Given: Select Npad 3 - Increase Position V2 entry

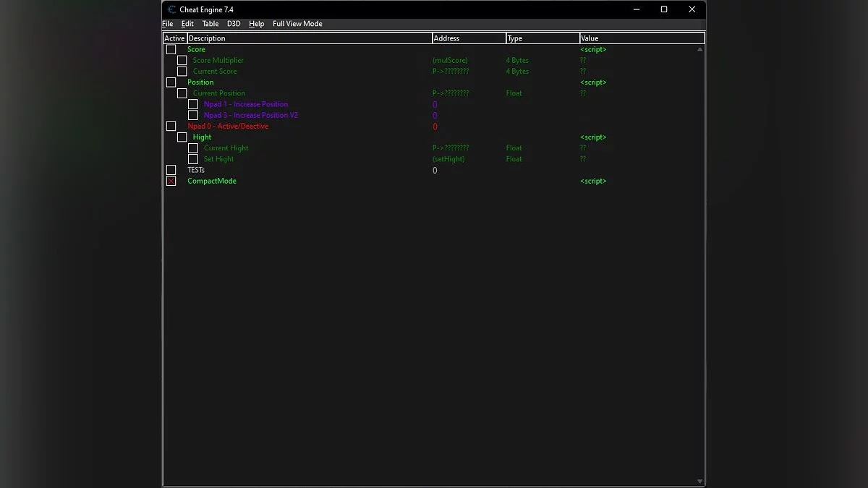Looking at the screenshot, I should click(x=251, y=115).
